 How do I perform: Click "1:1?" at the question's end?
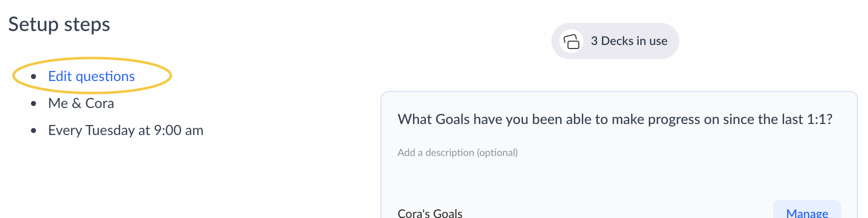820,119
